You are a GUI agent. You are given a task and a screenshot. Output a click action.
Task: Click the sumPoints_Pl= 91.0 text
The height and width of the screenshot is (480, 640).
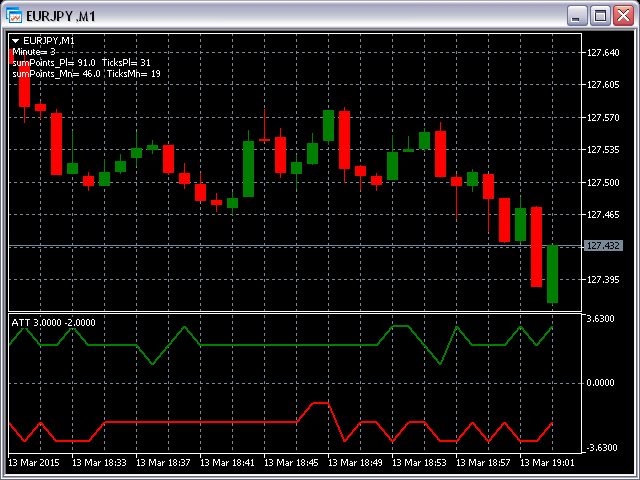click(x=54, y=62)
